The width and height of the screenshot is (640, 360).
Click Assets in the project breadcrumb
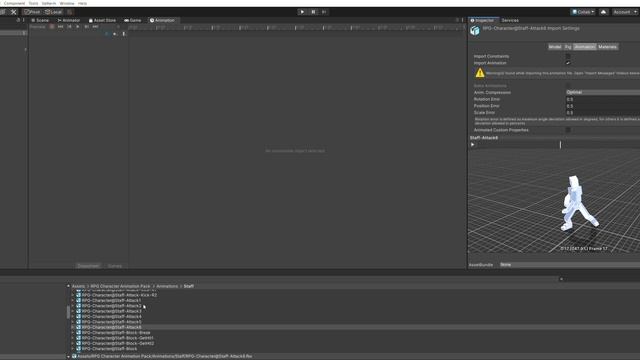point(78,286)
